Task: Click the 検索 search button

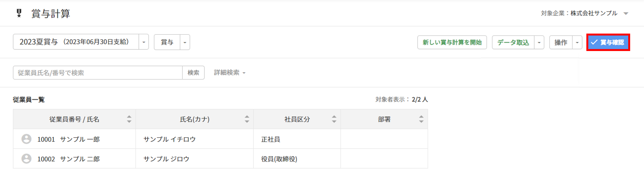Action: point(194,73)
